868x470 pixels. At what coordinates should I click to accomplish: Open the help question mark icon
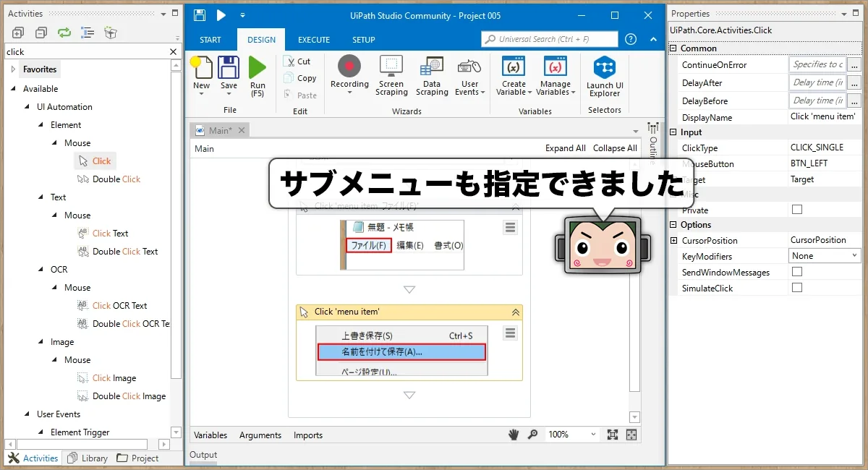631,39
